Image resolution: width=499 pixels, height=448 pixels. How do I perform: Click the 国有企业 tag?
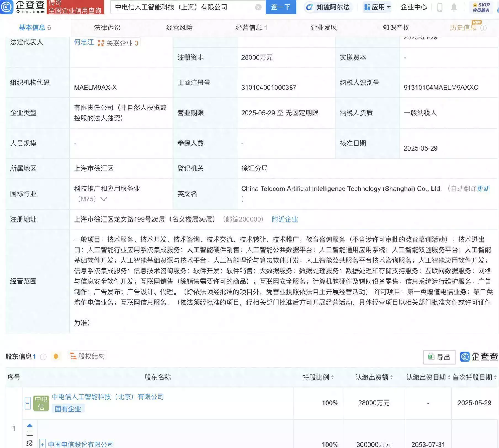(x=68, y=409)
